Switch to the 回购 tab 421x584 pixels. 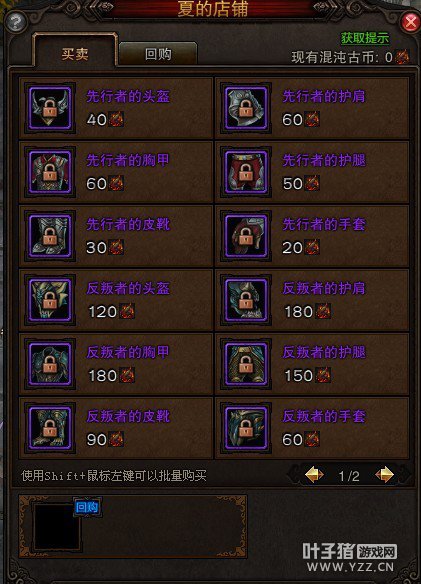[158, 54]
